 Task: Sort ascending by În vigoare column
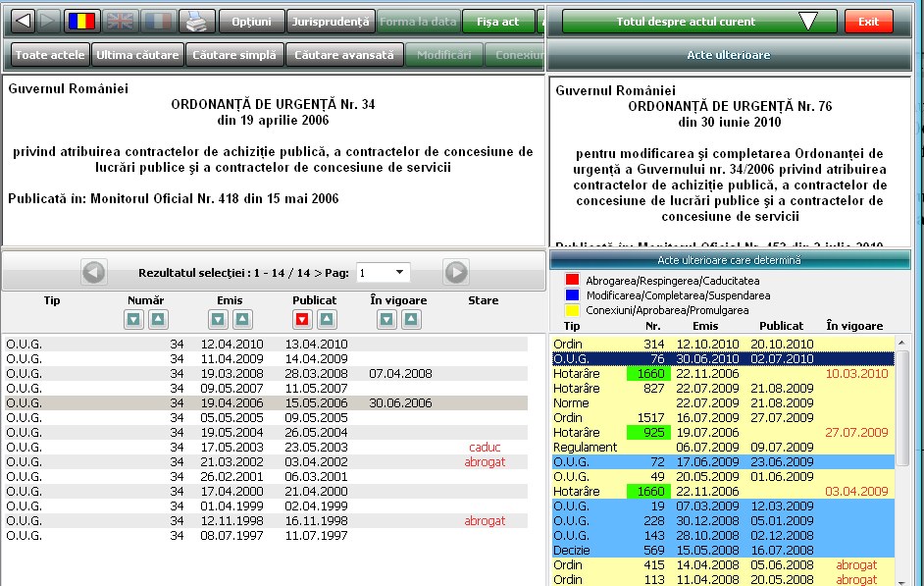[411, 320]
